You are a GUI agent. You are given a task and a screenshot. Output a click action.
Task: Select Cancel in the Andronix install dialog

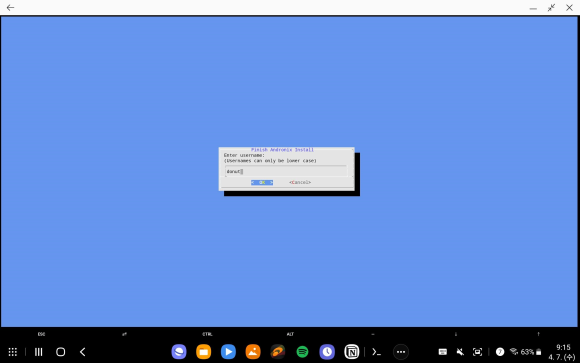[x=300, y=182]
